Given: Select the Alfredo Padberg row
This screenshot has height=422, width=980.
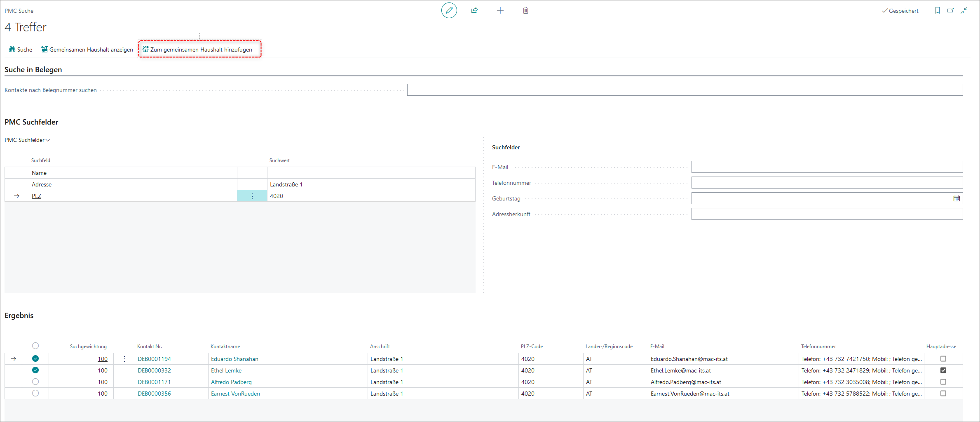Looking at the screenshot, I should 35,382.
